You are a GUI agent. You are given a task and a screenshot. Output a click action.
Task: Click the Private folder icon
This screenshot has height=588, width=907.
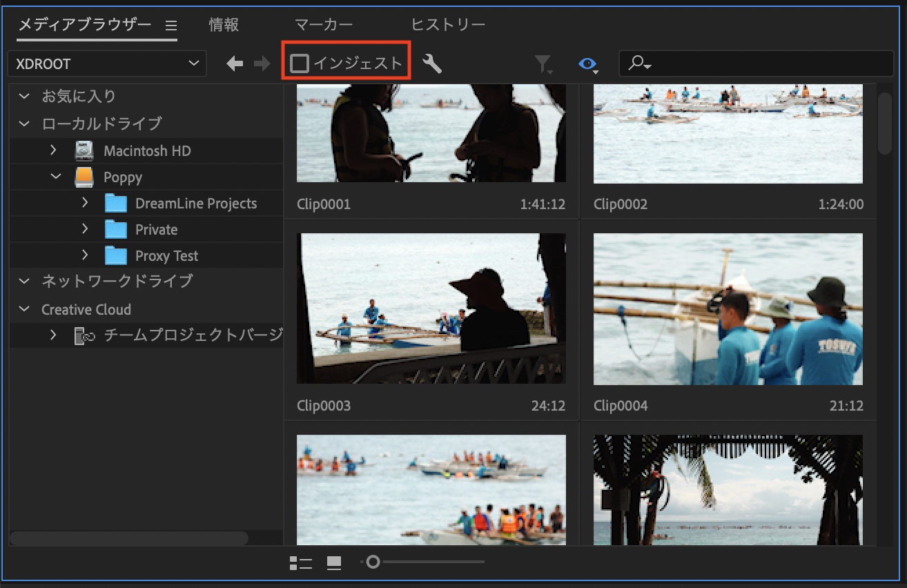[x=116, y=229]
